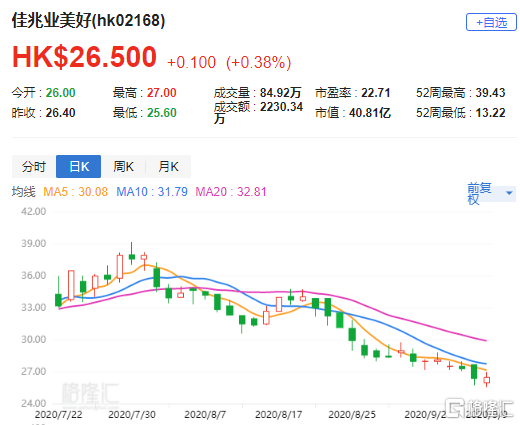Image resolution: width=520 pixels, height=425 pixels.
Task: Click the 成交额 value 2230.34
Action: [x=281, y=107]
